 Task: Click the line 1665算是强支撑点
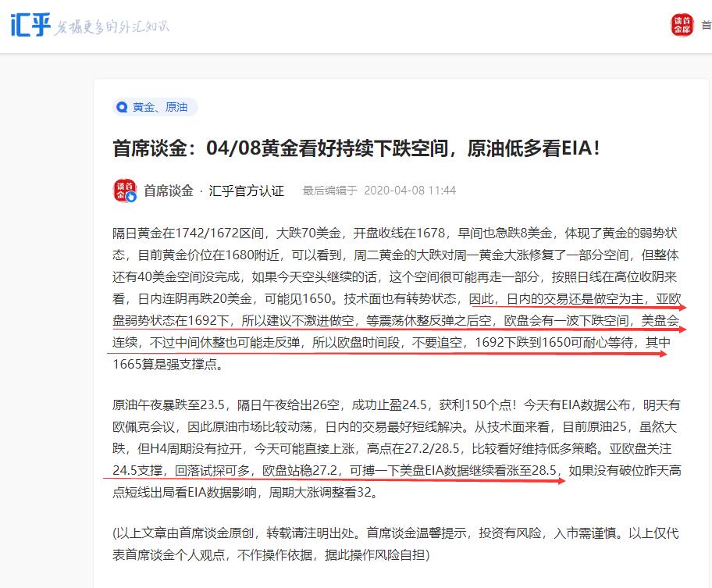point(167,364)
